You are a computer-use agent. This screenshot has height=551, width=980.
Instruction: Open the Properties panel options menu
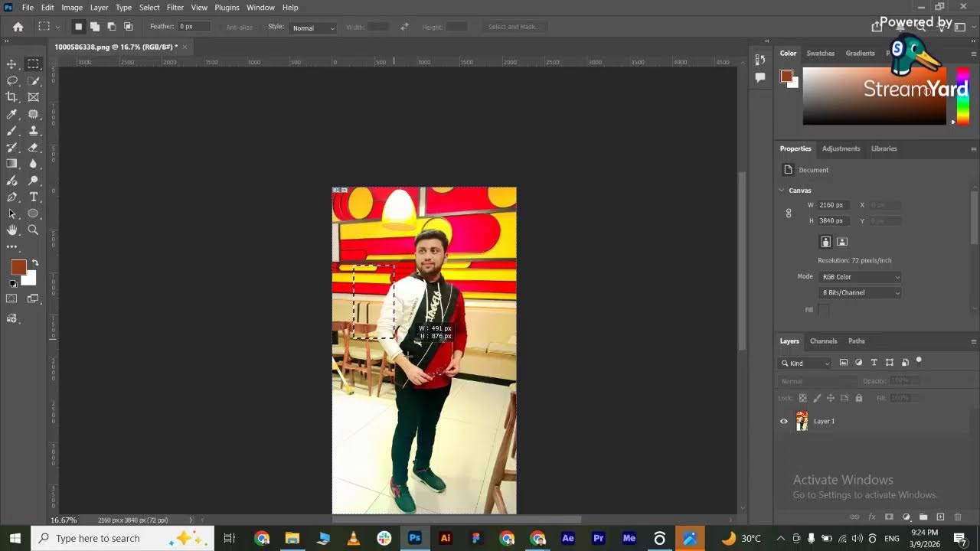click(x=973, y=149)
